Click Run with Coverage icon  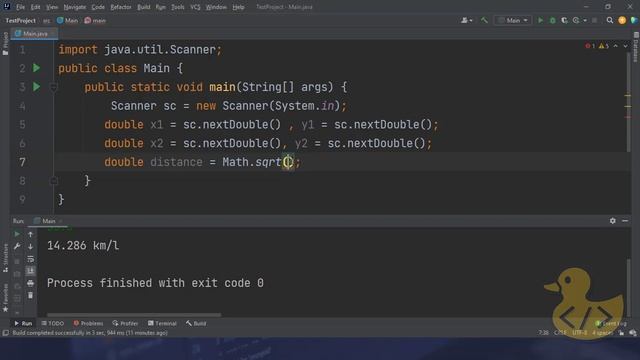click(564, 20)
